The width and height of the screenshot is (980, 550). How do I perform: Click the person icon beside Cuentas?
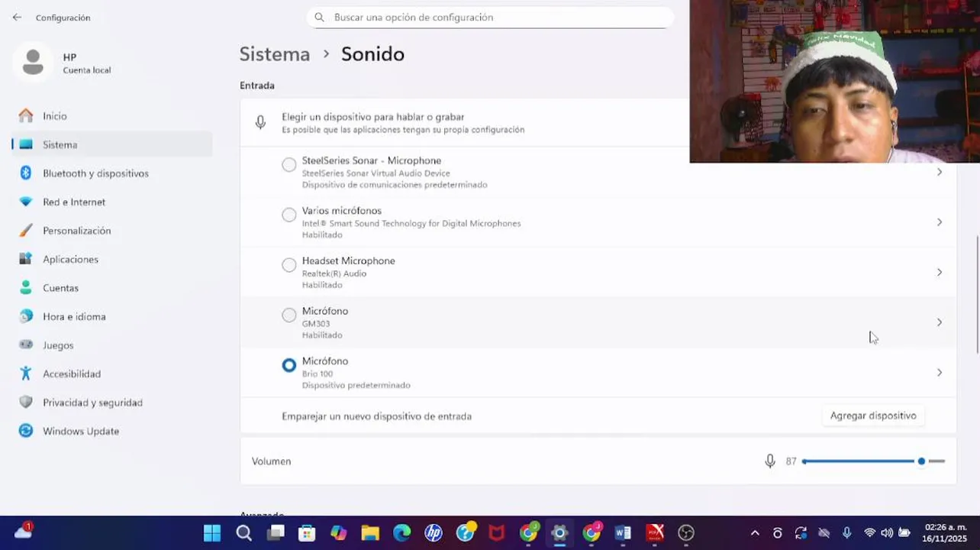pyautogui.click(x=26, y=287)
